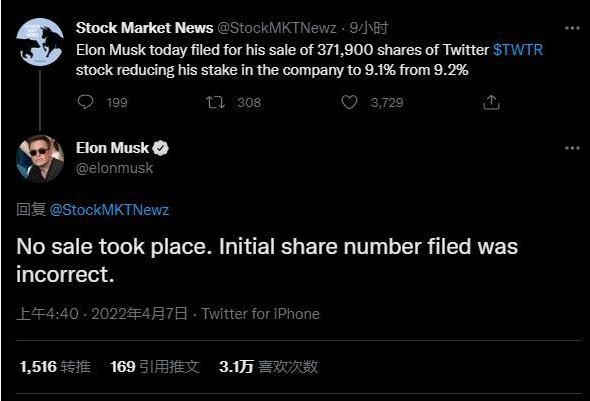This screenshot has width=590, height=401.
Task: Click the @StockMKTNewz handle beside the name
Action: pos(277,28)
